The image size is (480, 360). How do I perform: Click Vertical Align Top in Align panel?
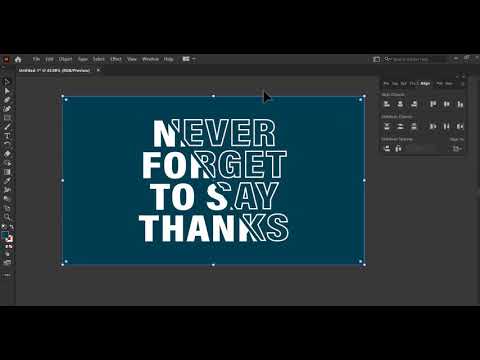point(433,104)
